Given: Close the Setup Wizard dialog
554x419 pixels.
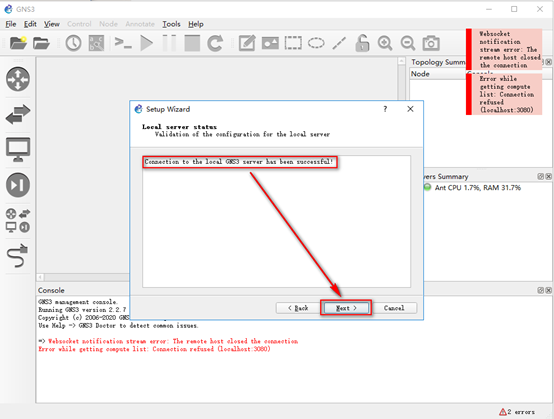Looking at the screenshot, I should (410, 109).
